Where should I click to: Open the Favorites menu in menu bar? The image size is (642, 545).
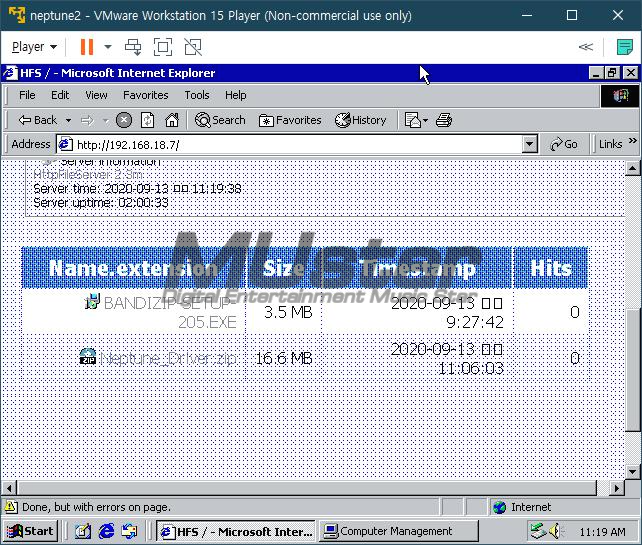[x=146, y=95]
